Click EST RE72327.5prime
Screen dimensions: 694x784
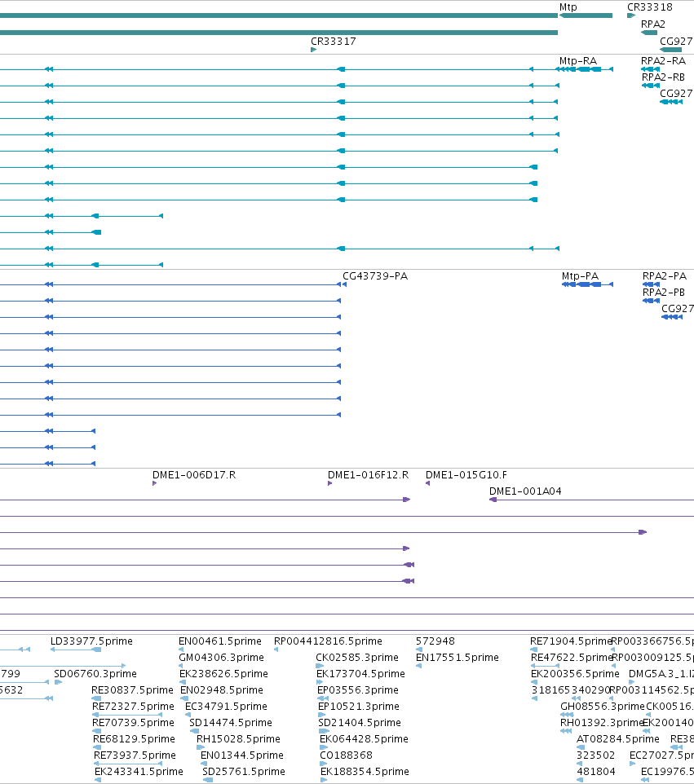(133, 706)
